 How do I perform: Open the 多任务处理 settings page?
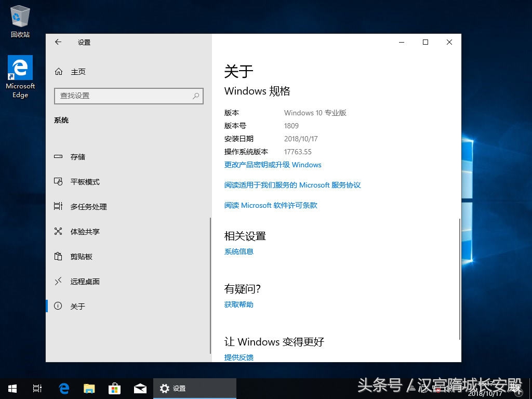(x=128, y=207)
